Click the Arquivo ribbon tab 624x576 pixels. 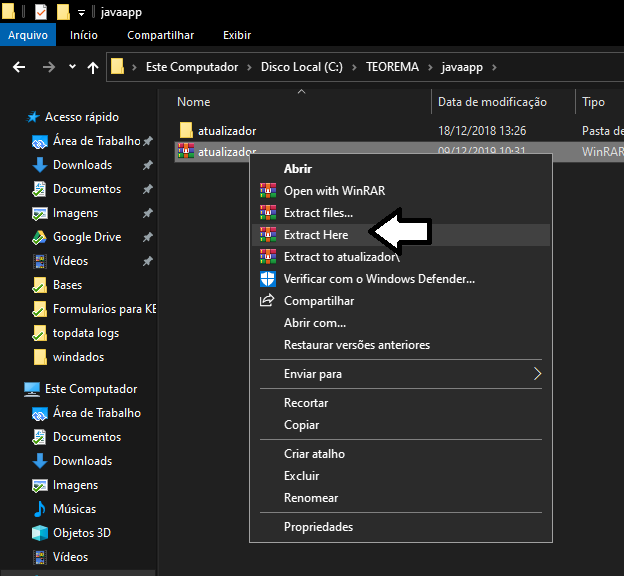[x=28, y=35]
